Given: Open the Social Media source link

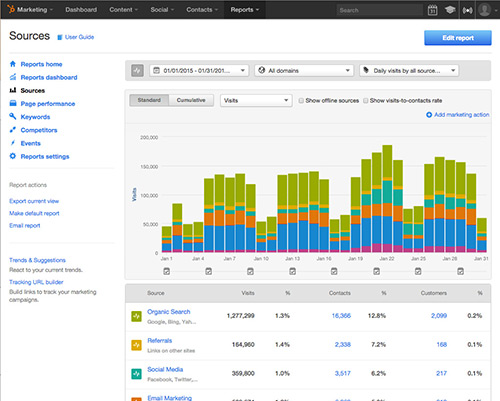Looking at the screenshot, I should pyautogui.click(x=165, y=369).
